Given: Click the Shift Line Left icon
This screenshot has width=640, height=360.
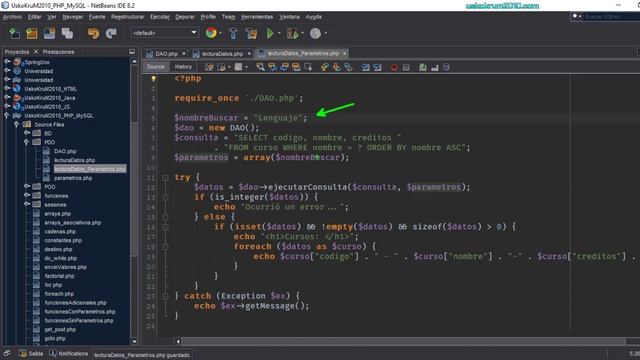Looking at the screenshot, I should [365, 67].
